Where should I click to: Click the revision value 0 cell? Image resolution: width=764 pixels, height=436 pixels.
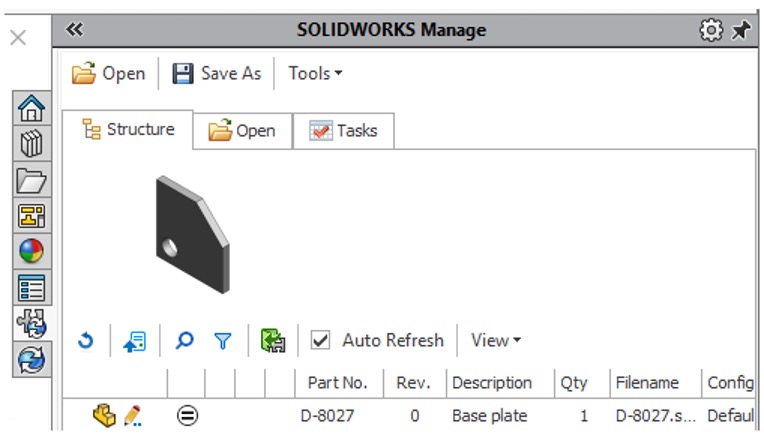(415, 416)
